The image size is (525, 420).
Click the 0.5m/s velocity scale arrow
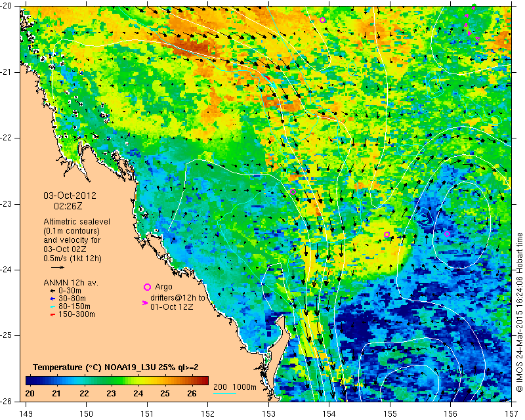click(x=58, y=267)
